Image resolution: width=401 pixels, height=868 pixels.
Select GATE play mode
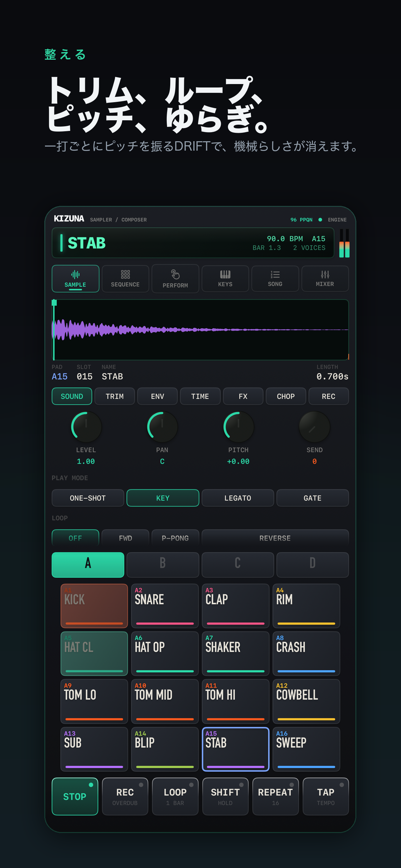[312, 498]
